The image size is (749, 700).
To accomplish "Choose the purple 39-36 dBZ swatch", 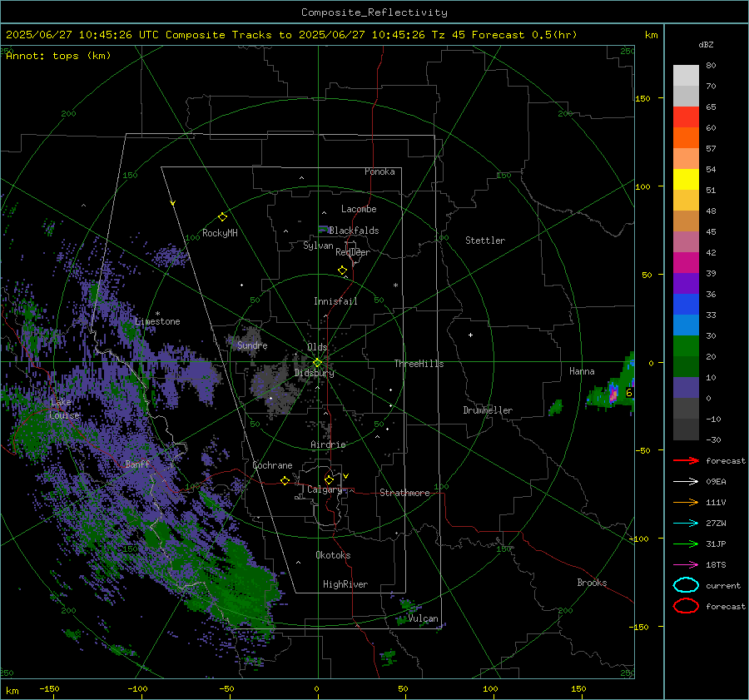I will 686,284.
